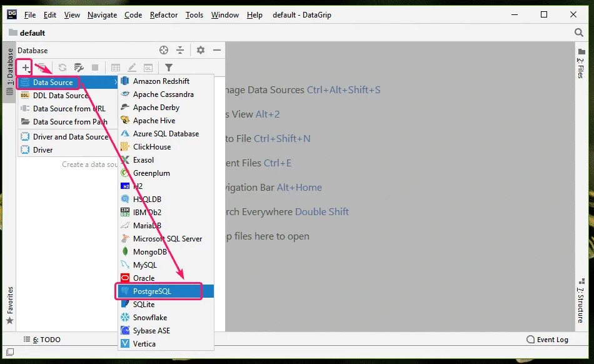Select the Driver menu item
594x364 pixels.
(x=68, y=149)
